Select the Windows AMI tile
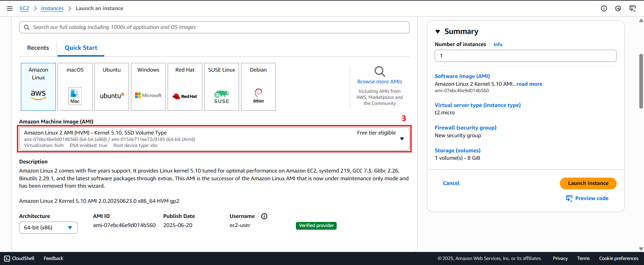The image size is (644, 265). click(x=148, y=87)
